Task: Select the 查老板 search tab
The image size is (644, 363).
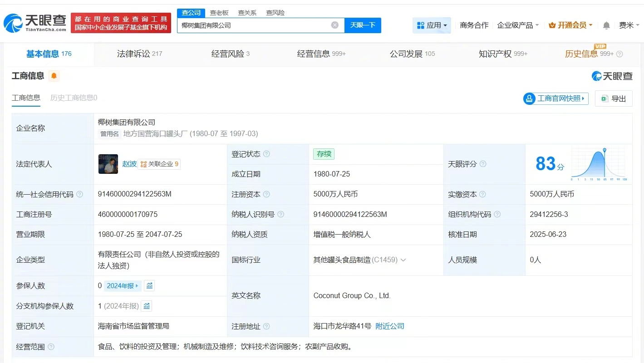Action: click(220, 13)
